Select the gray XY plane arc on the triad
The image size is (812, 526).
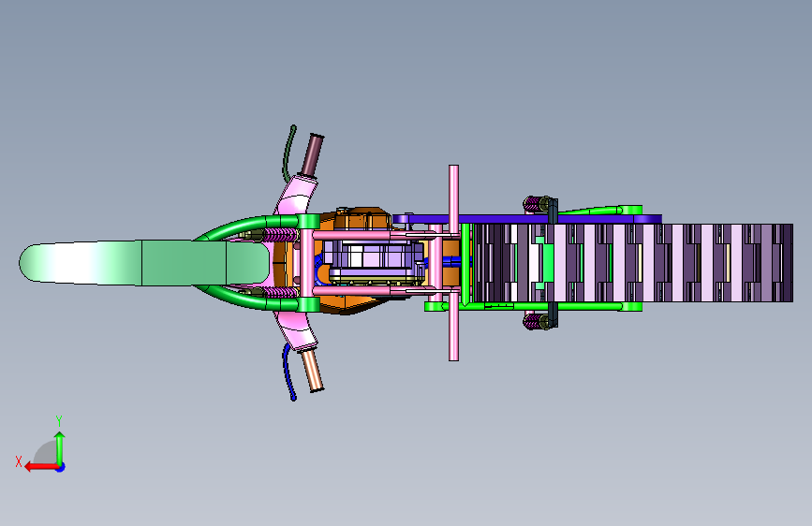(x=45, y=452)
